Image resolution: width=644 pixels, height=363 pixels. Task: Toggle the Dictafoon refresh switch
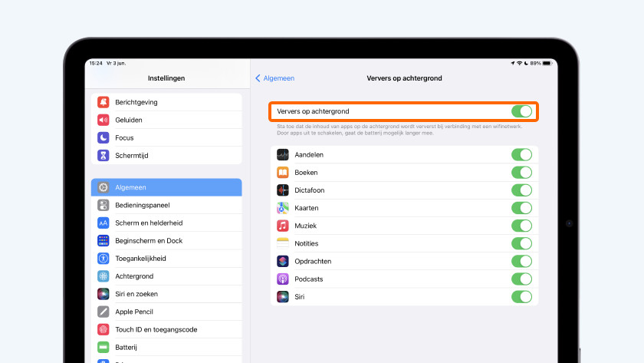[521, 190]
